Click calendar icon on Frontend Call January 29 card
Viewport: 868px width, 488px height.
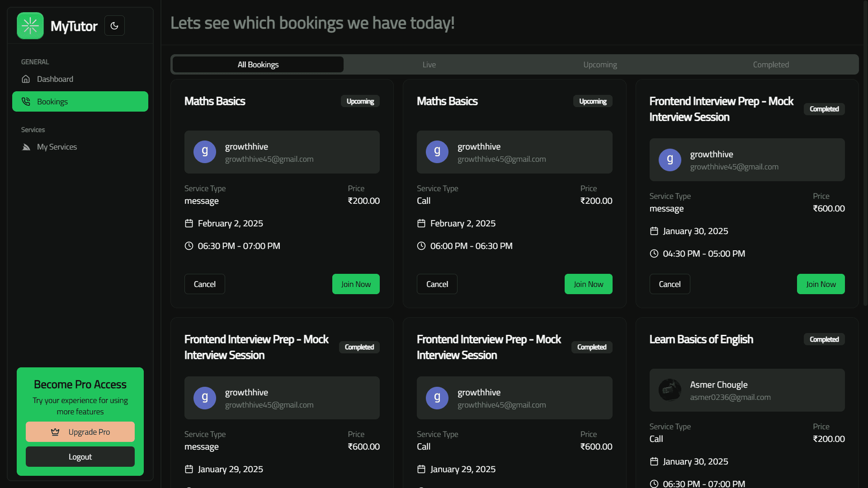tap(421, 469)
